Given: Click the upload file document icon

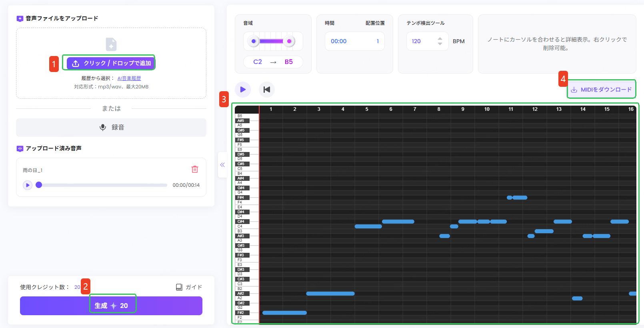Looking at the screenshot, I should click(x=111, y=44).
